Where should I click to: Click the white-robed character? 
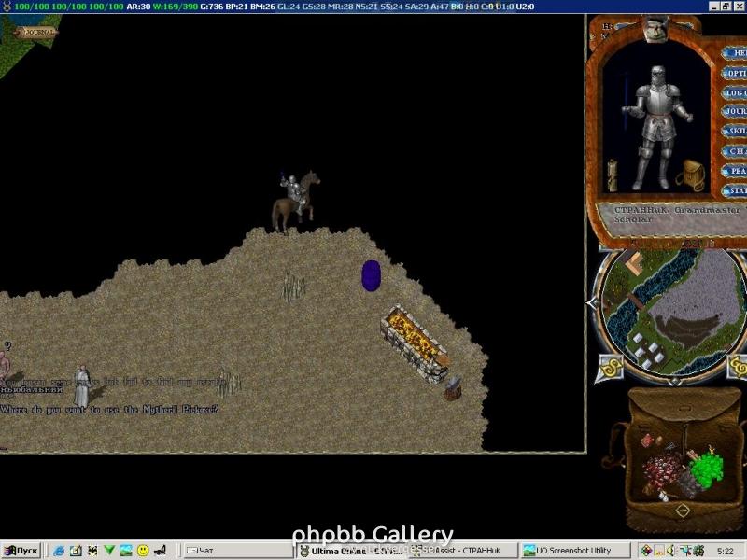82,385
